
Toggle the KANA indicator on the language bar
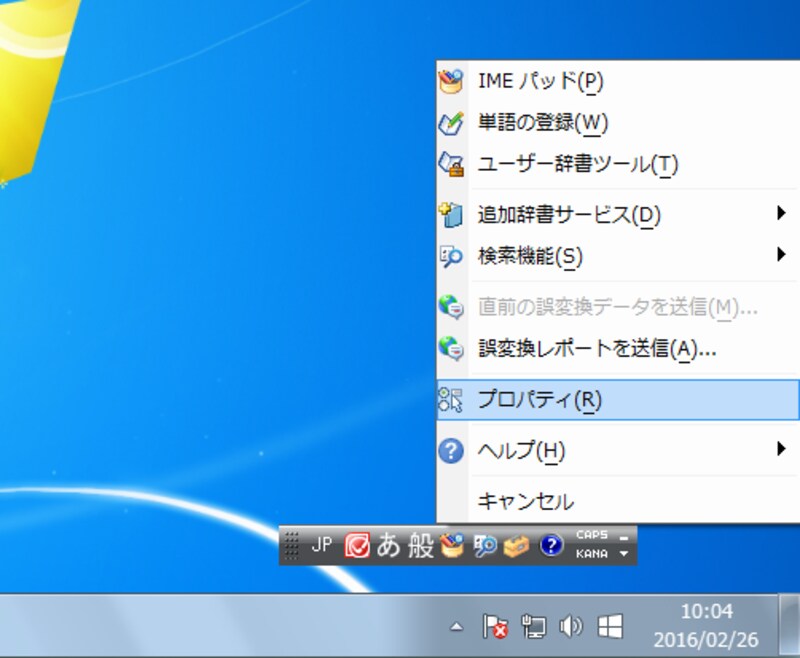[x=590, y=553]
